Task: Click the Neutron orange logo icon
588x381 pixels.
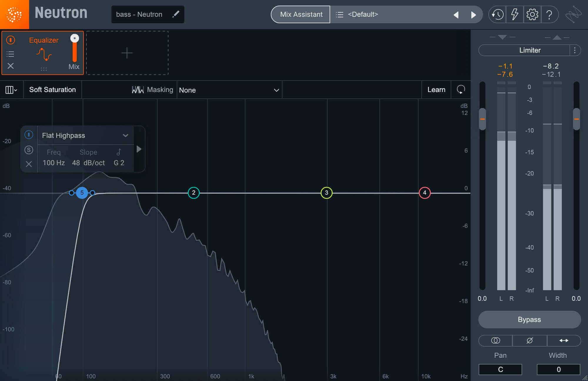Action: tap(14, 14)
